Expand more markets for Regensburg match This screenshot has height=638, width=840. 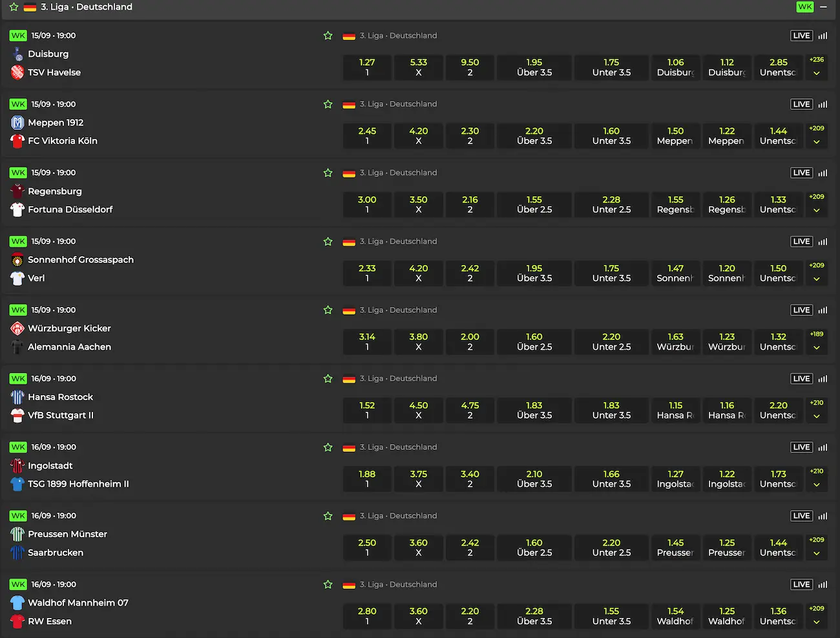[817, 204]
